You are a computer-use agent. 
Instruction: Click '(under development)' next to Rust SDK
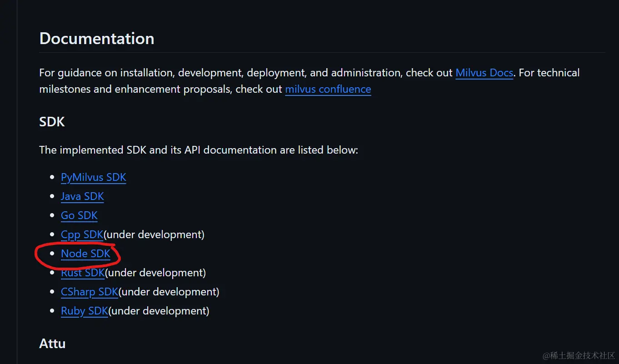pyautogui.click(x=155, y=273)
